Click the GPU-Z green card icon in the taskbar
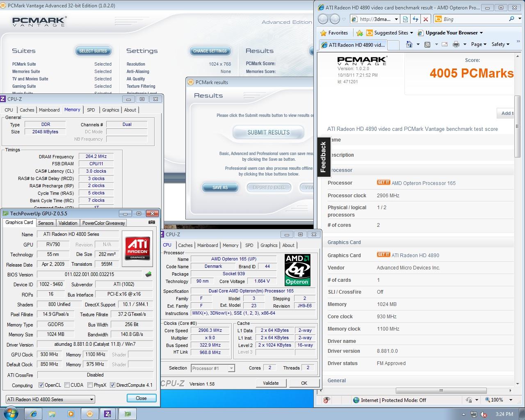The image size is (525, 420). tap(128, 414)
